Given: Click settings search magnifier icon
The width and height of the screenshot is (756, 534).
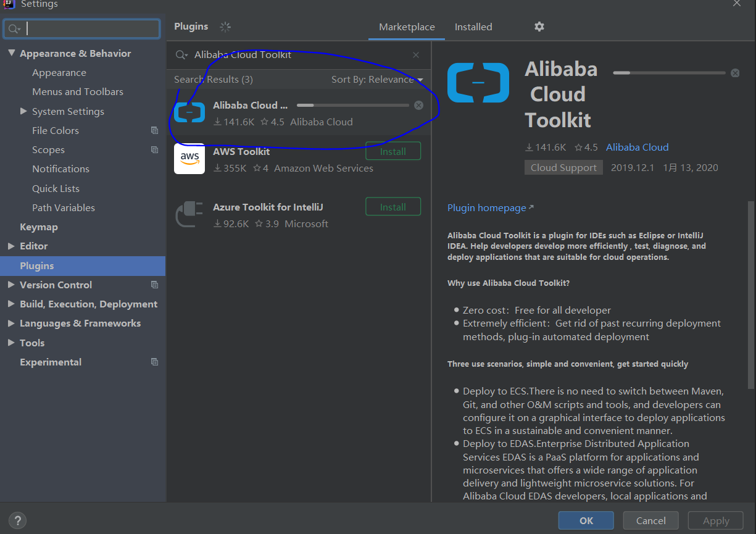Looking at the screenshot, I should click(13, 29).
